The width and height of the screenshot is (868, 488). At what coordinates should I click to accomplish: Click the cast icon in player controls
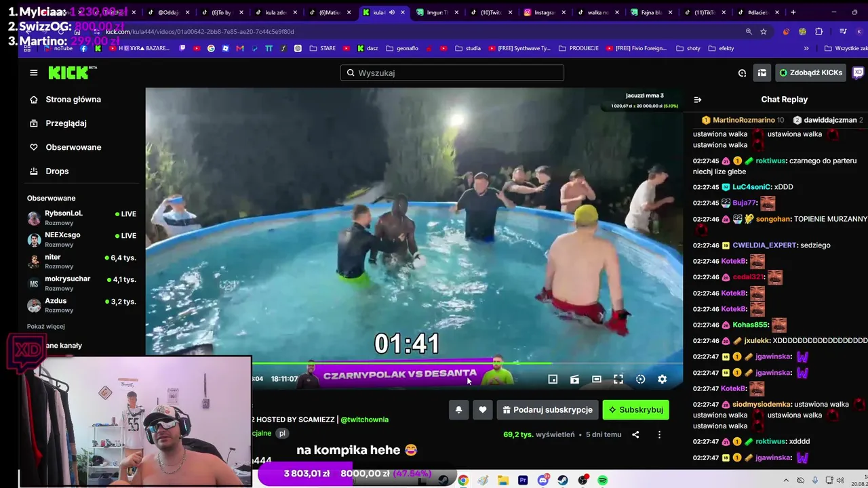click(574, 380)
